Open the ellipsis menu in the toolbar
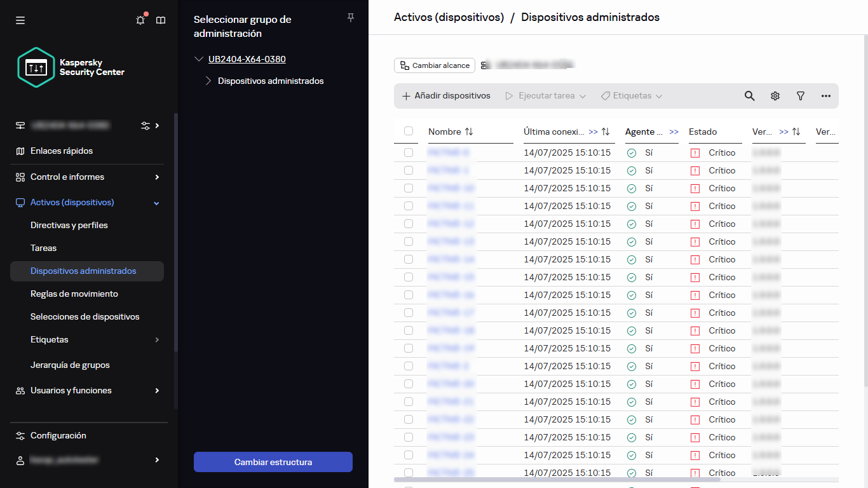 (x=825, y=95)
